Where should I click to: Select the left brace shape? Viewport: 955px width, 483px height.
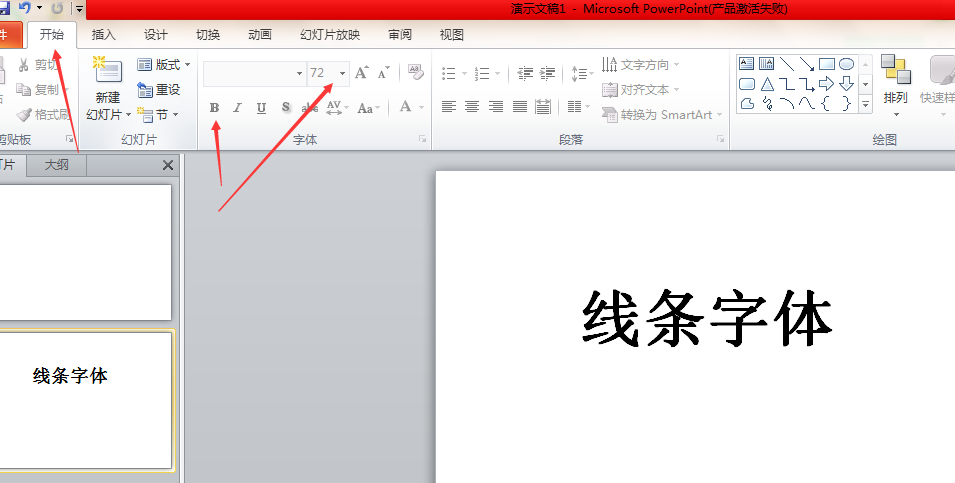(x=826, y=104)
